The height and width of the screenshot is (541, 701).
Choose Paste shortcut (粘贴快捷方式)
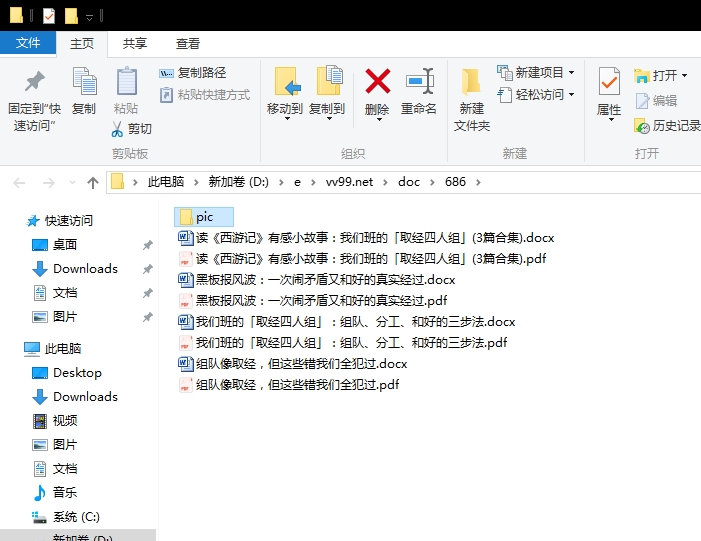[205, 95]
